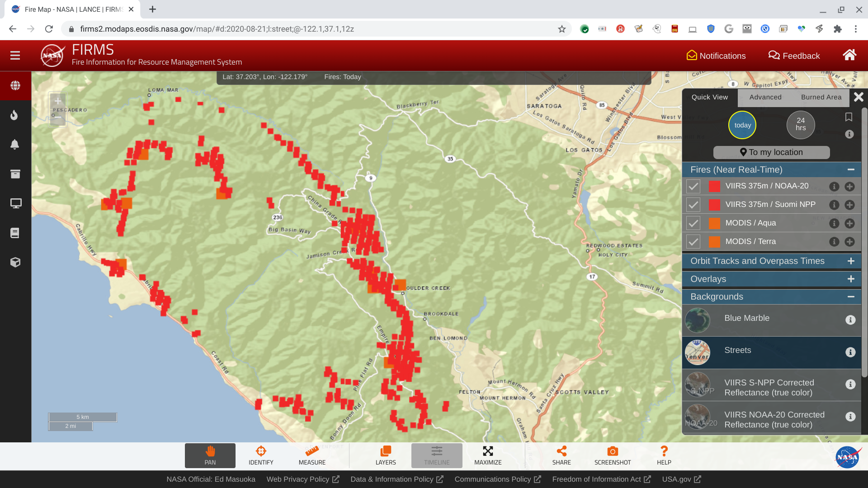This screenshot has width=868, height=488.
Task: Click the red swatch beside VIIRS 375m / Suomi NPP
Action: tap(714, 204)
